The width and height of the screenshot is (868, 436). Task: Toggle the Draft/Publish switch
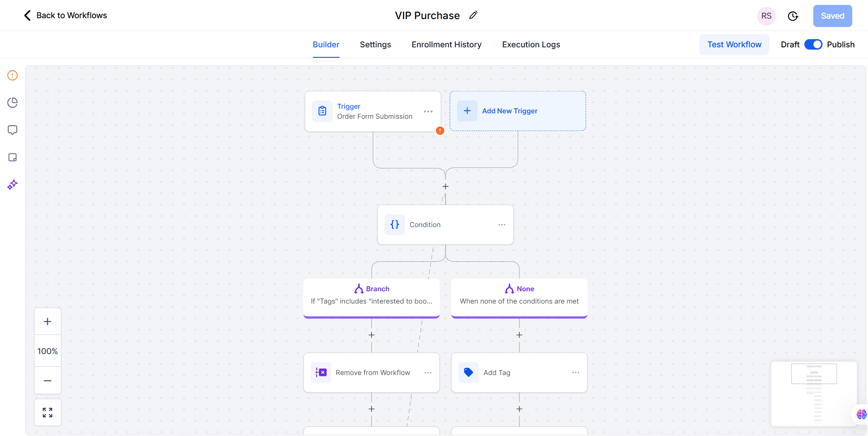coord(813,45)
